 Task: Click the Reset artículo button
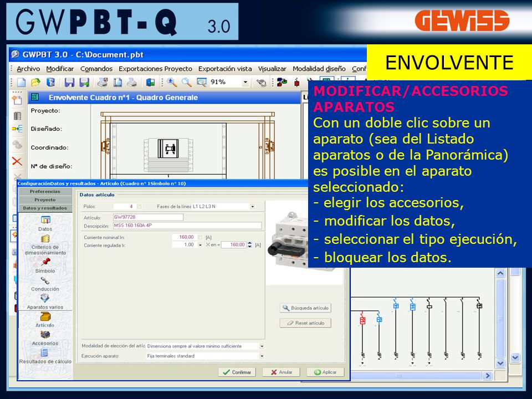[305, 323]
